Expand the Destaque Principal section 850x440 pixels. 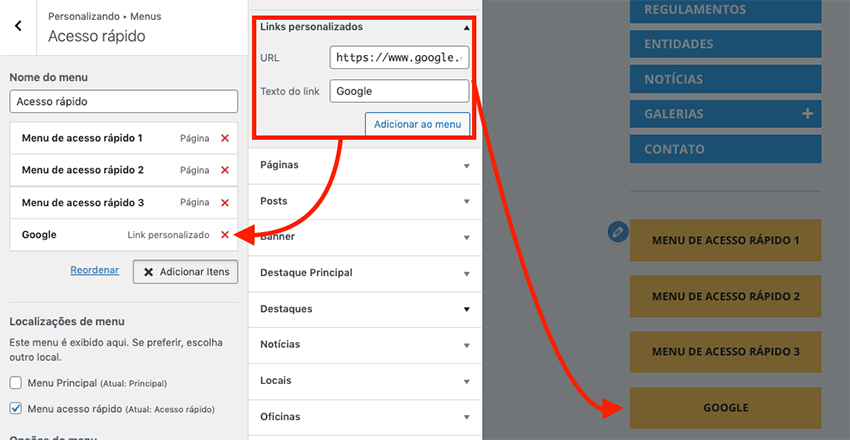point(466,273)
